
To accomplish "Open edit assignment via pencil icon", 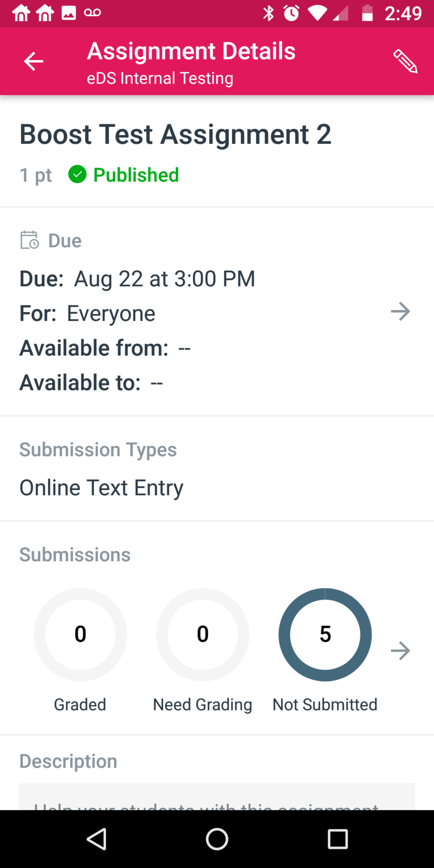I will point(405,61).
